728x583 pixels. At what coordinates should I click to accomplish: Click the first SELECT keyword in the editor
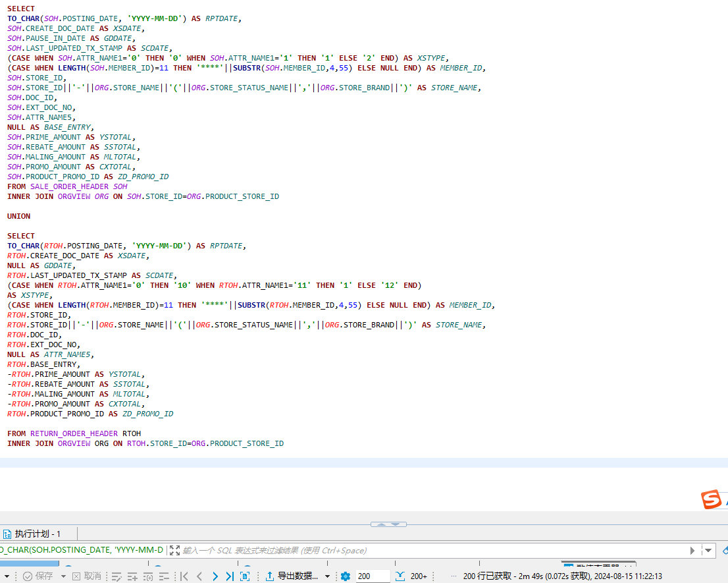[x=21, y=9]
